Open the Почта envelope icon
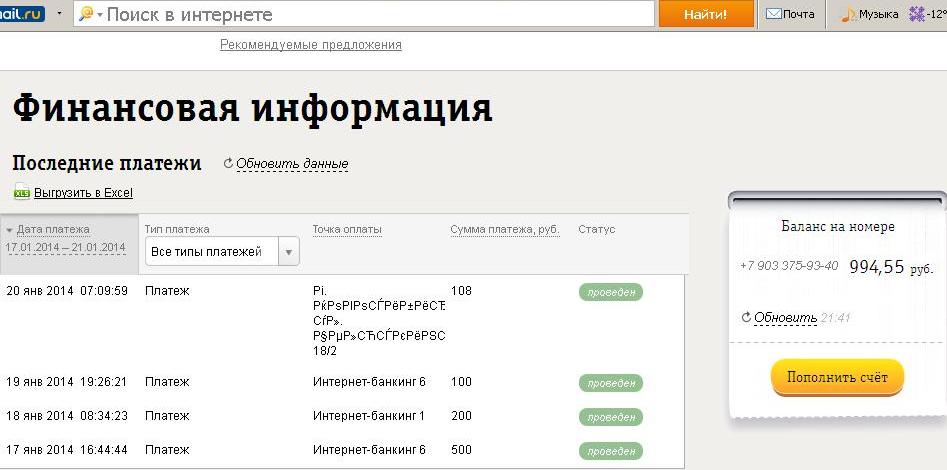This screenshot has height=470, width=947. [x=774, y=14]
